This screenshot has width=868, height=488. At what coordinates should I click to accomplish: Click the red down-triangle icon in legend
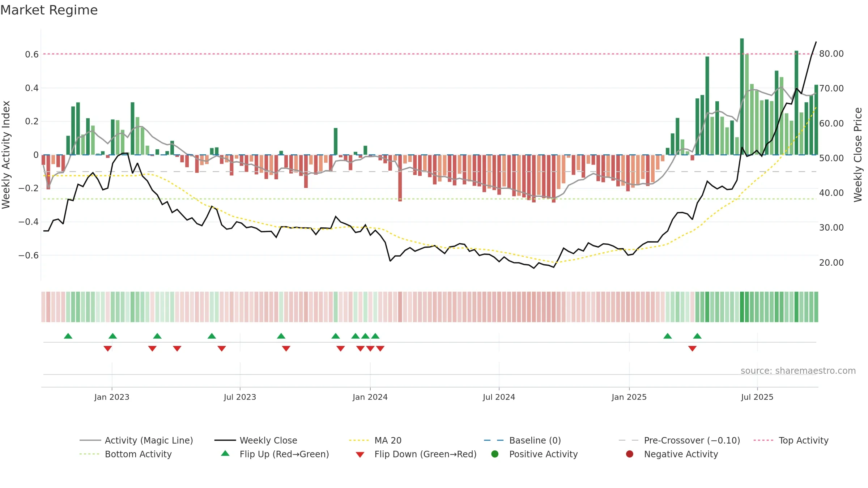(x=360, y=455)
